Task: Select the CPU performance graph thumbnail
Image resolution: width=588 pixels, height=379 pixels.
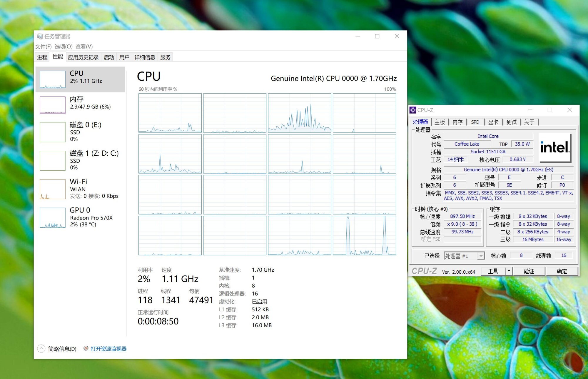Action: coord(53,79)
